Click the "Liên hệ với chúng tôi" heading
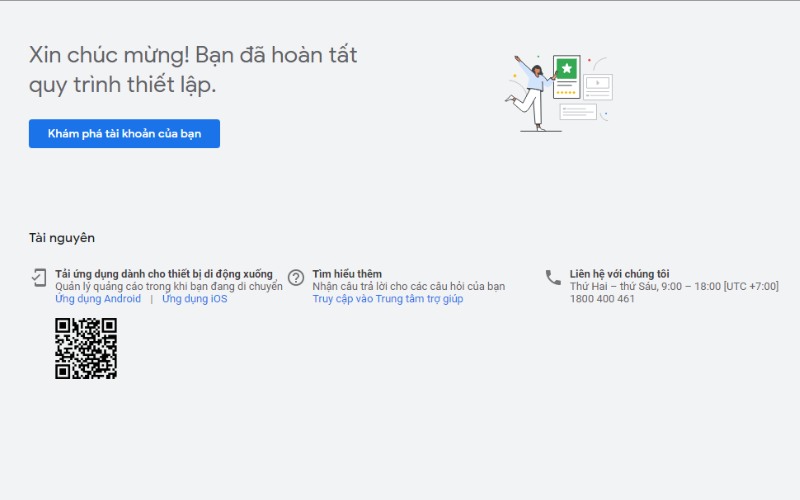The width and height of the screenshot is (800, 500). coord(619,274)
